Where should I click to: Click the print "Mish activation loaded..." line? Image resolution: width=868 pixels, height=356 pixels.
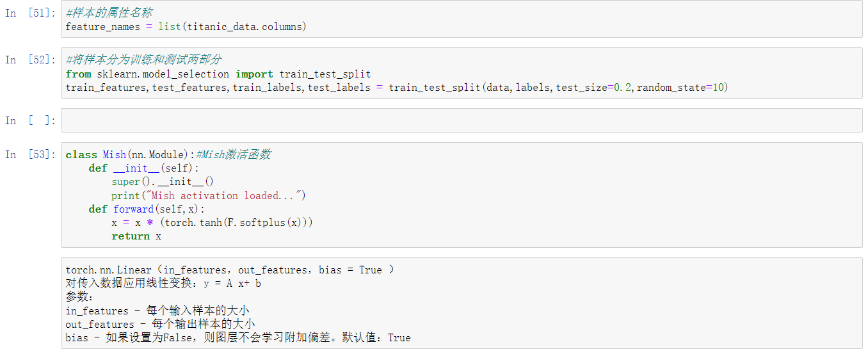point(209,195)
